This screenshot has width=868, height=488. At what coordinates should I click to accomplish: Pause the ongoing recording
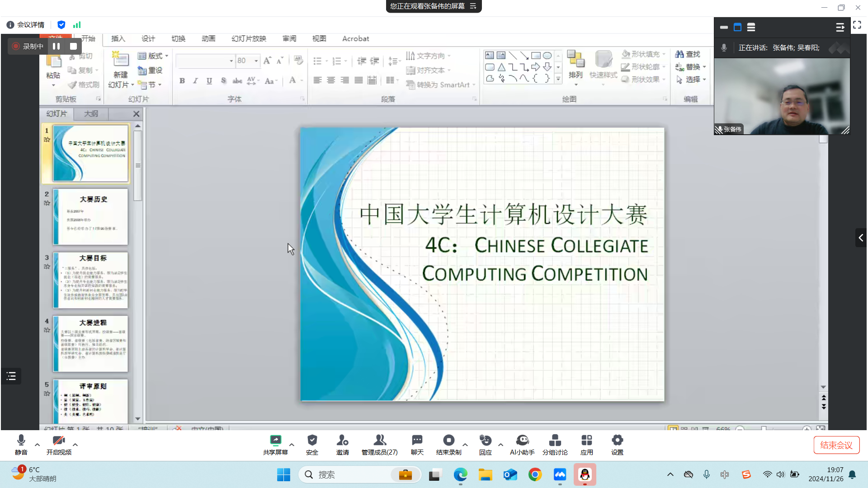coord(56,46)
